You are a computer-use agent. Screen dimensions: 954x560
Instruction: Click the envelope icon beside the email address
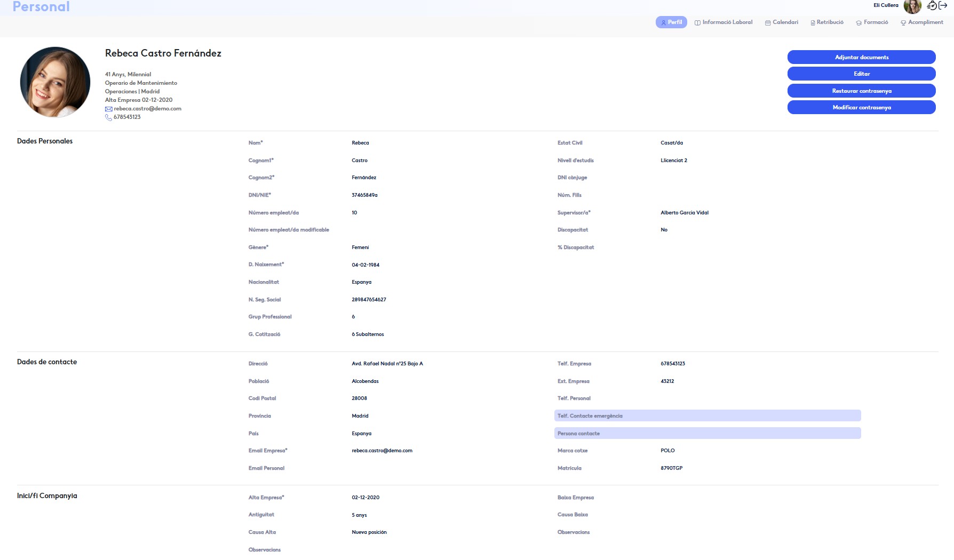point(109,109)
